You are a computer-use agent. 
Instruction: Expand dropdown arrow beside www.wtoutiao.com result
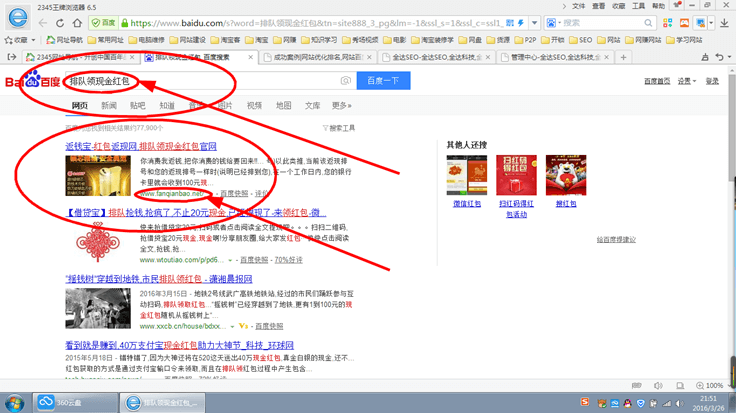(x=230, y=260)
